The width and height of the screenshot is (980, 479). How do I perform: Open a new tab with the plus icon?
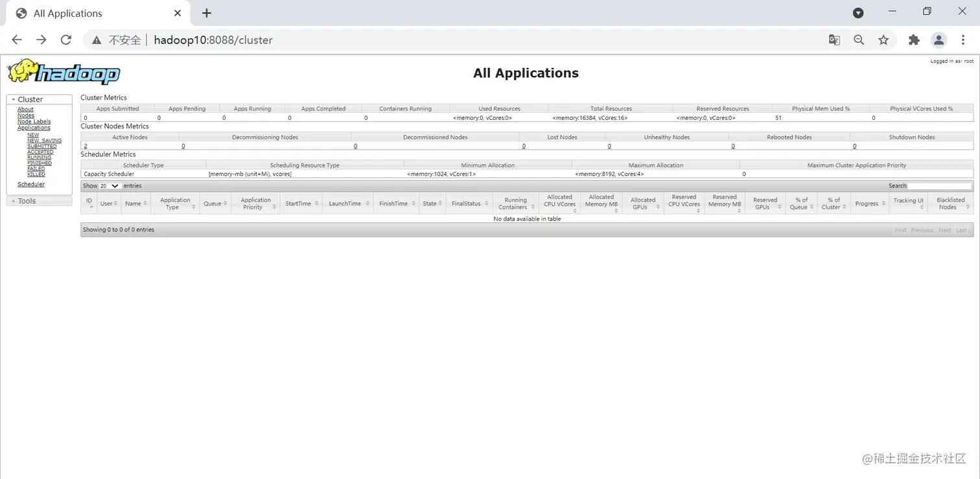[207, 13]
